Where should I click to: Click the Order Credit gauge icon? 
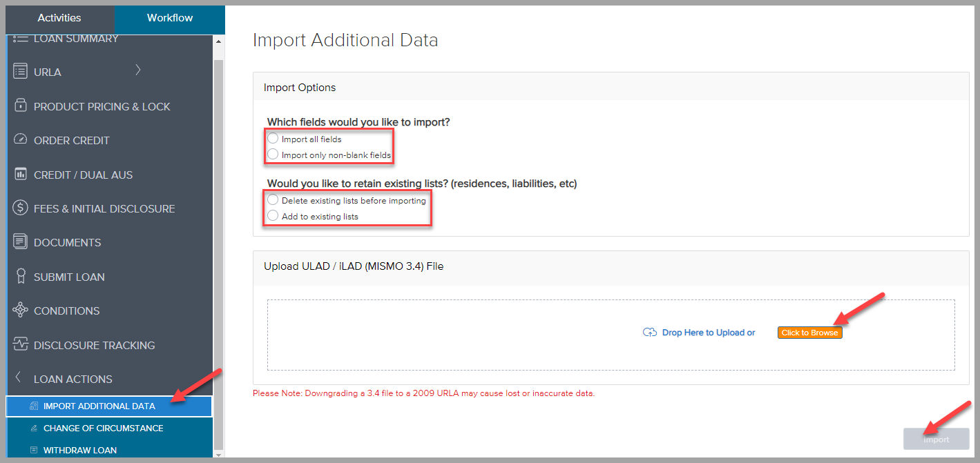click(x=20, y=140)
